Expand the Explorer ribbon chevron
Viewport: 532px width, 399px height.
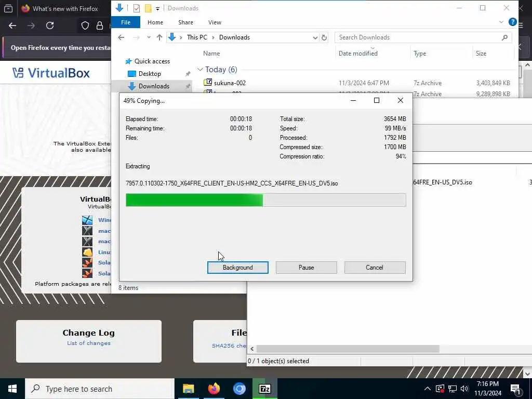pos(501,22)
